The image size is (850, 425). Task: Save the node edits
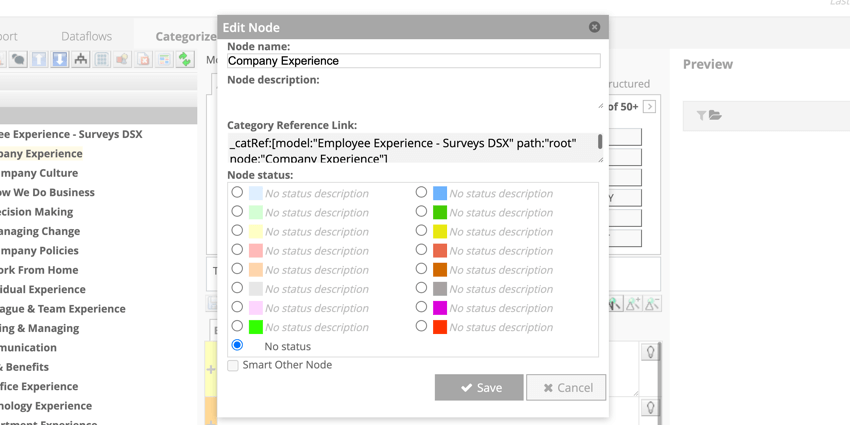point(479,387)
